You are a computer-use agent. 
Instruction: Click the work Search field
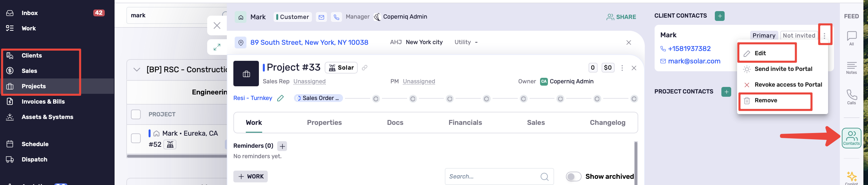(x=499, y=177)
